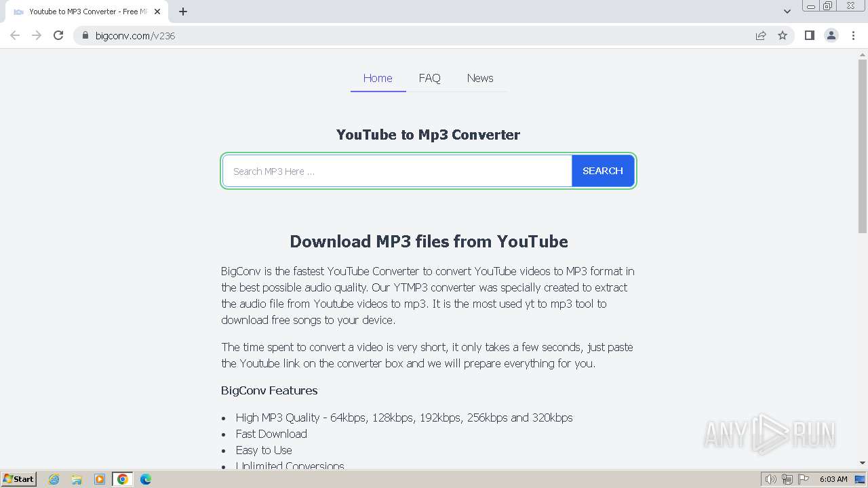Screen dimensions: 868x488
Task: Click the 'Download MP3 files from YouTube' heading
Action: pos(429,241)
